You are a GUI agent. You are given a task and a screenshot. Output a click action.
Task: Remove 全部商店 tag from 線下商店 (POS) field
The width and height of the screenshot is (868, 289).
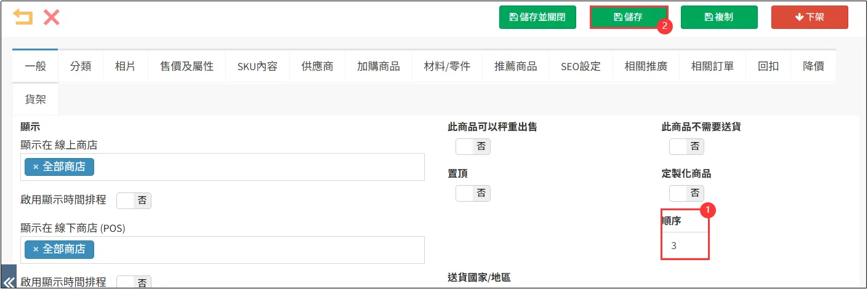[36, 249]
